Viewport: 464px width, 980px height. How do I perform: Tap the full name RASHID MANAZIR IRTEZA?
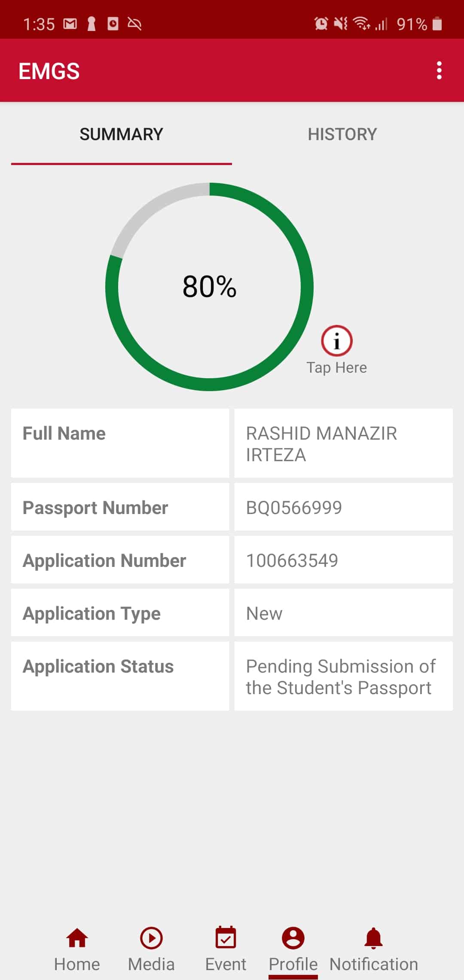[321, 444]
